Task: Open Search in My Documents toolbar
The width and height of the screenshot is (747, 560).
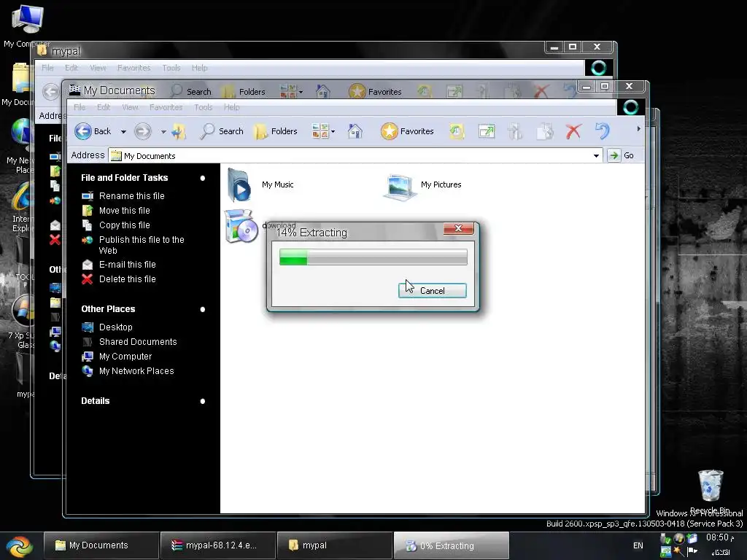Action: point(222,131)
